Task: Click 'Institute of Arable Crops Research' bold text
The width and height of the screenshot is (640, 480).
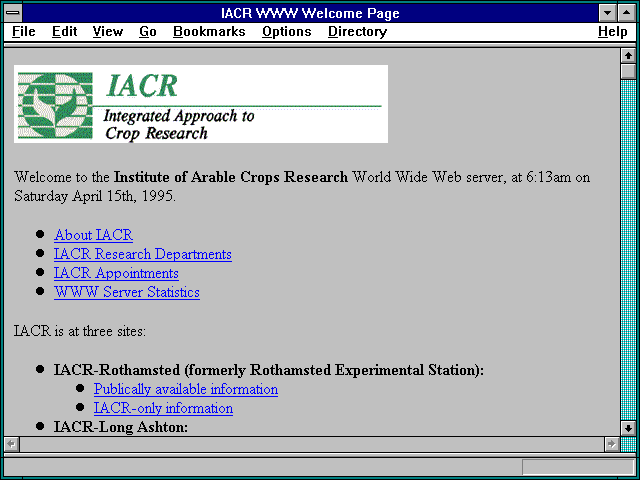Action: coord(231,177)
